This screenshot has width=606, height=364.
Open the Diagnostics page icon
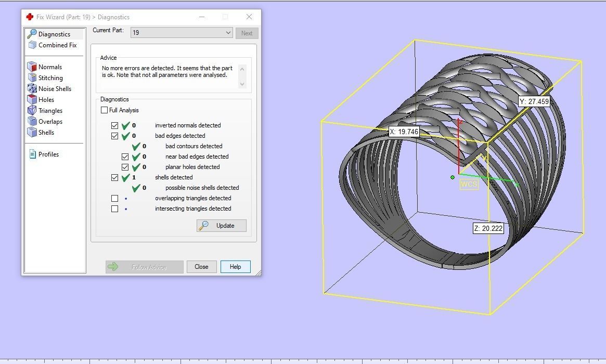pos(32,34)
